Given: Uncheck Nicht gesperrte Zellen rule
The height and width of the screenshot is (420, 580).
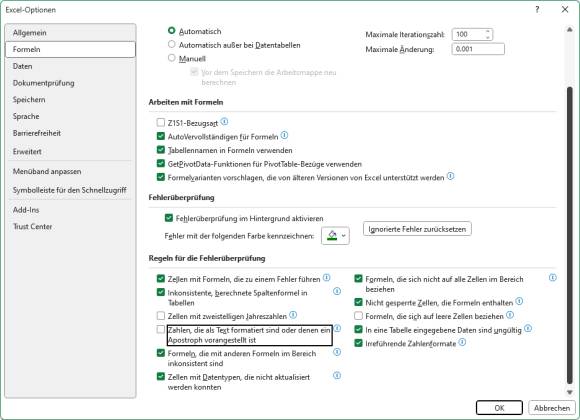Looking at the screenshot, I should (358, 302).
